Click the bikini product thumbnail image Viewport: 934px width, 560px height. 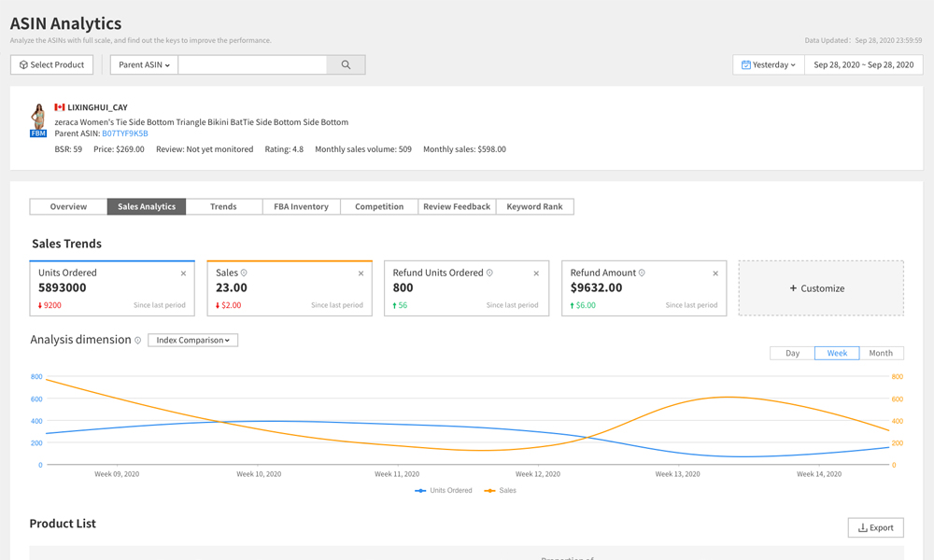coord(38,117)
